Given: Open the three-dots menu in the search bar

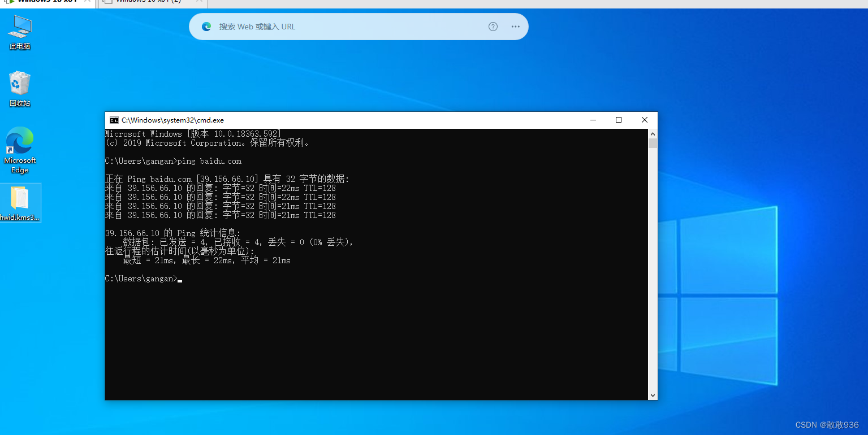Looking at the screenshot, I should (x=515, y=27).
